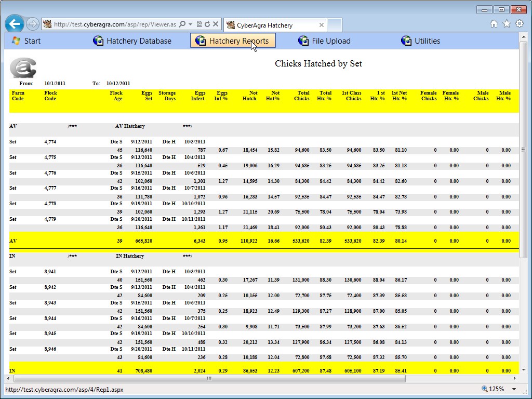Open a new blank browser tab
The height and width of the screenshot is (399, 532).
coord(335,25)
